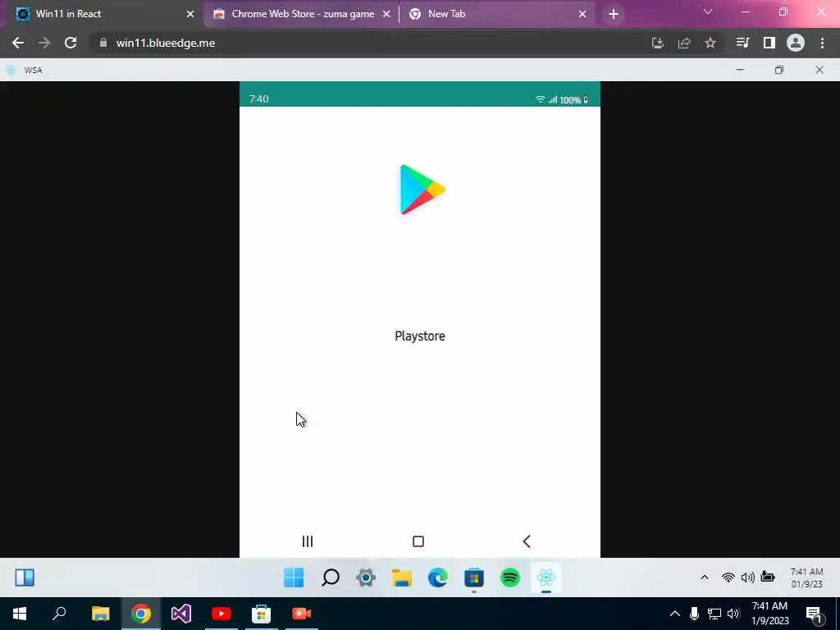Image resolution: width=840 pixels, height=630 pixels.
Task: Open inner clock showing 01/9/23
Action: point(807,577)
